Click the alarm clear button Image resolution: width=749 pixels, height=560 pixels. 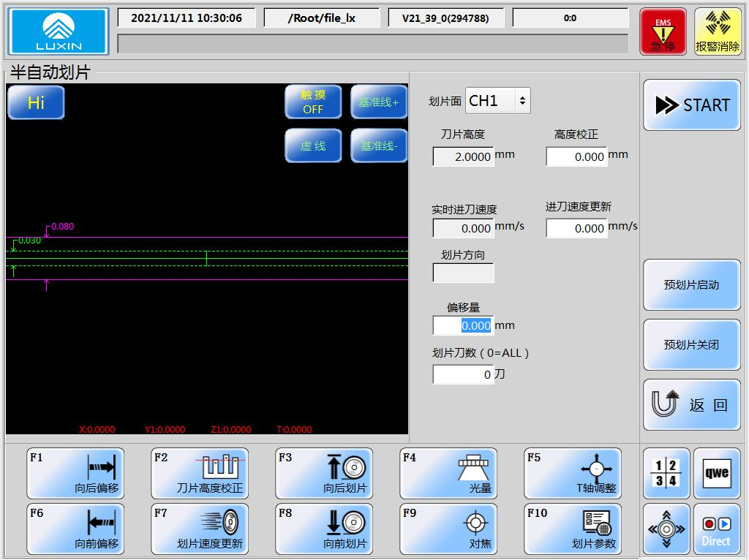point(717,32)
